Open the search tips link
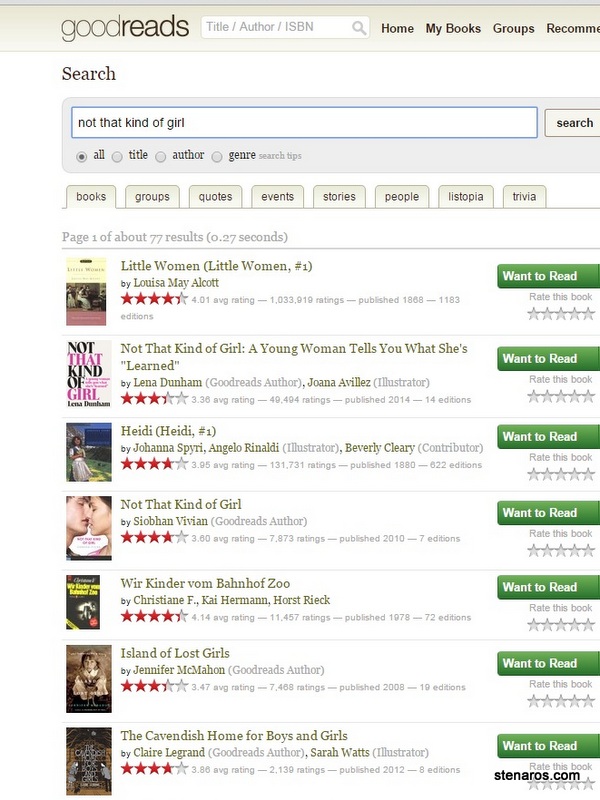This screenshot has height=800, width=600. pos(280,156)
